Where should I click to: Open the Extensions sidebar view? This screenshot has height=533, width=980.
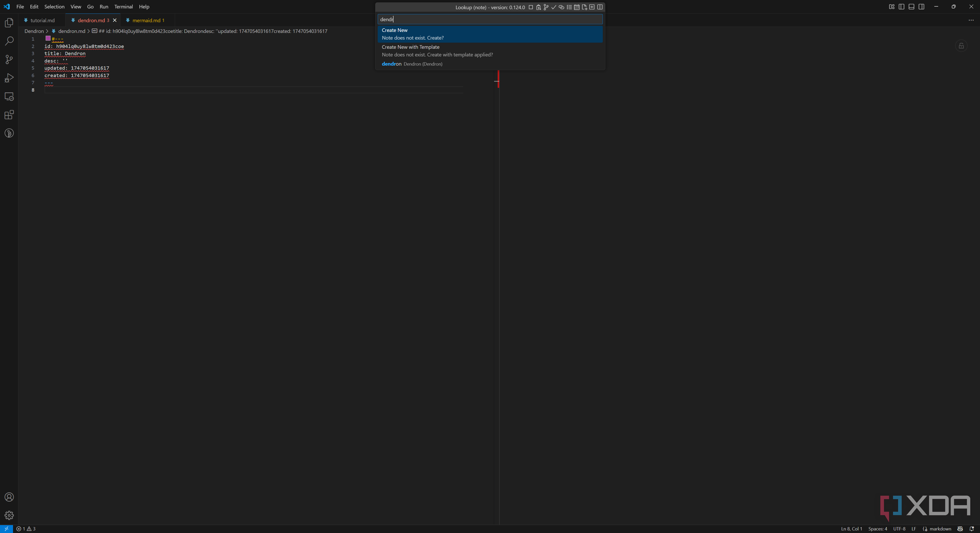tap(9, 115)
